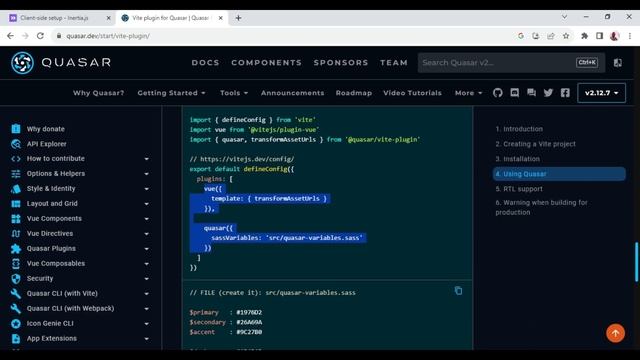This screenshot has width=640, height=360.
Task: Toggle dark mode icon beside the search box
Action: point(618,62)
